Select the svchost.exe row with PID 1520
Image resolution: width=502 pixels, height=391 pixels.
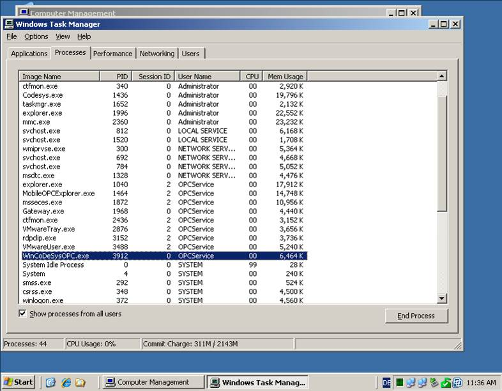(163, 140)
